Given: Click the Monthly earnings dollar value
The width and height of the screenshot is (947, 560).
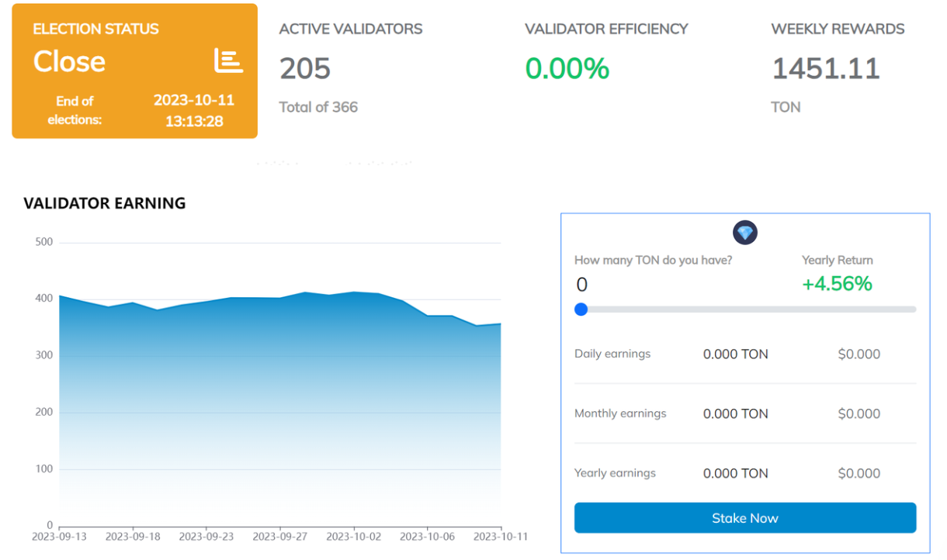Looking at the screenshot, I should point(859,414).
